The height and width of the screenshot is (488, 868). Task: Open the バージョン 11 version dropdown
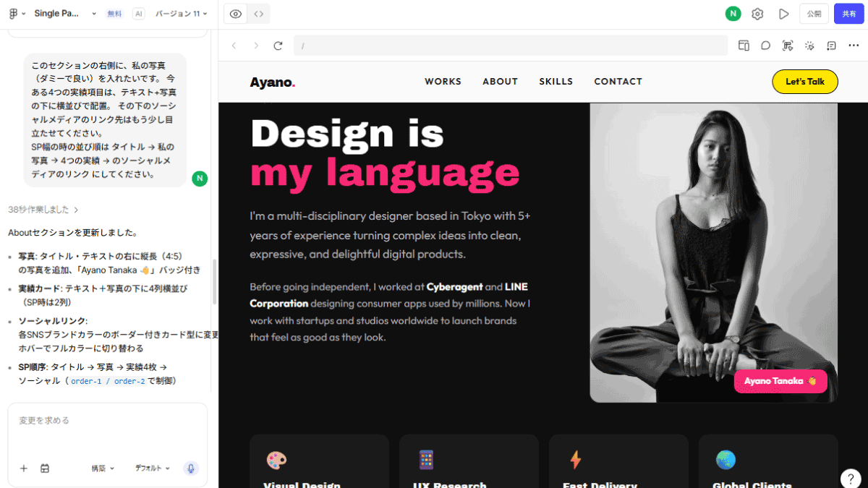tap(181, 14)
